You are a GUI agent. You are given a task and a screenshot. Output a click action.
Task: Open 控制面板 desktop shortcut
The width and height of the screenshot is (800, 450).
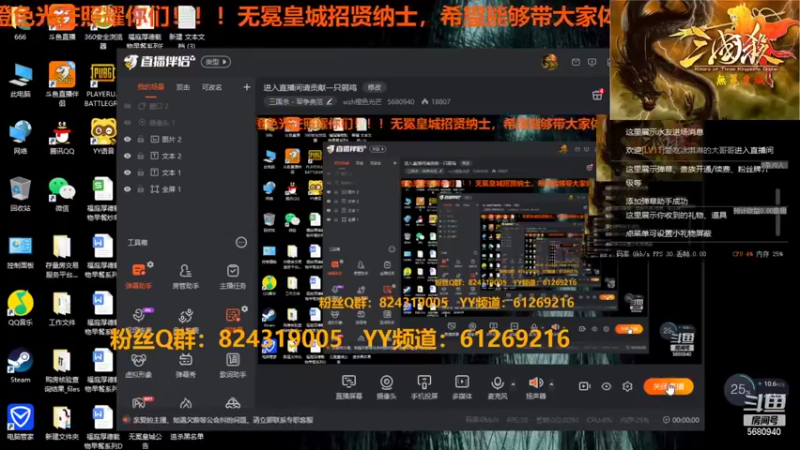[x=20, y=252]
